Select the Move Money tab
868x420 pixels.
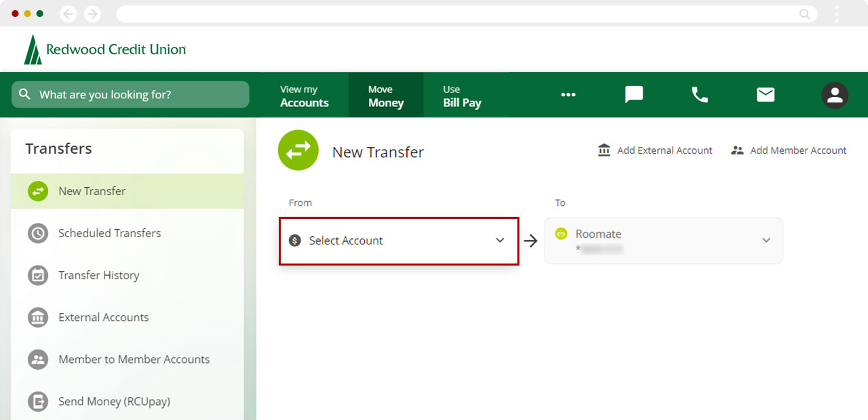386,96
